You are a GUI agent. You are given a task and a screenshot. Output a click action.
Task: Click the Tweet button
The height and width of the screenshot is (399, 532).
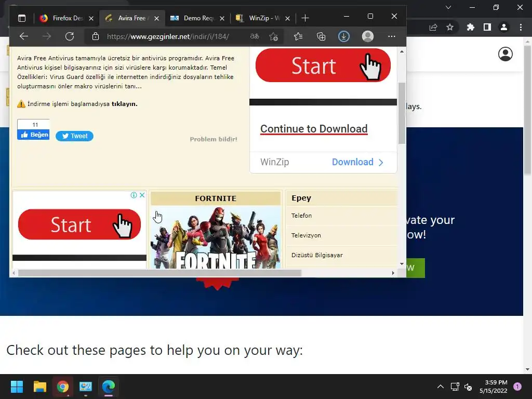(x=74, y=136)
